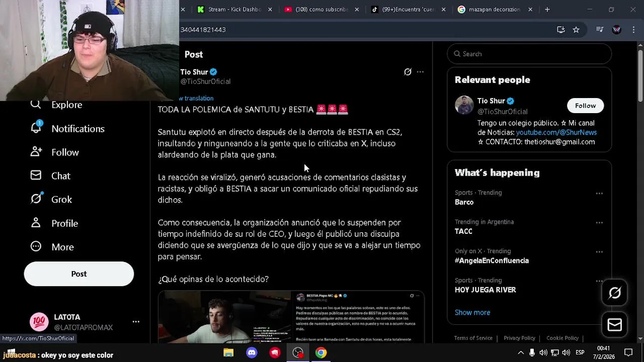This screenshot has width=644, height=362.
Task: Open the post's embedded video thumbnail
Action: pyautogui.click(x=224, y=317)
